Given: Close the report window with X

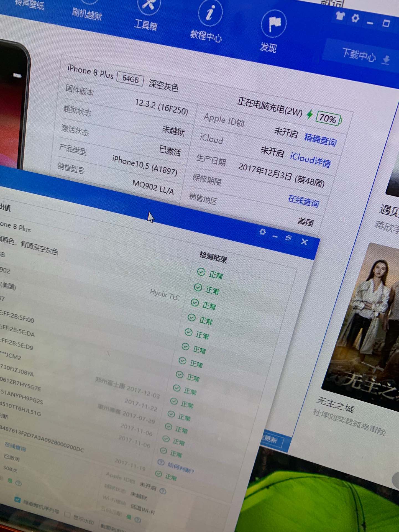Looking at the screenshot, I should click(x=304, y=242).
